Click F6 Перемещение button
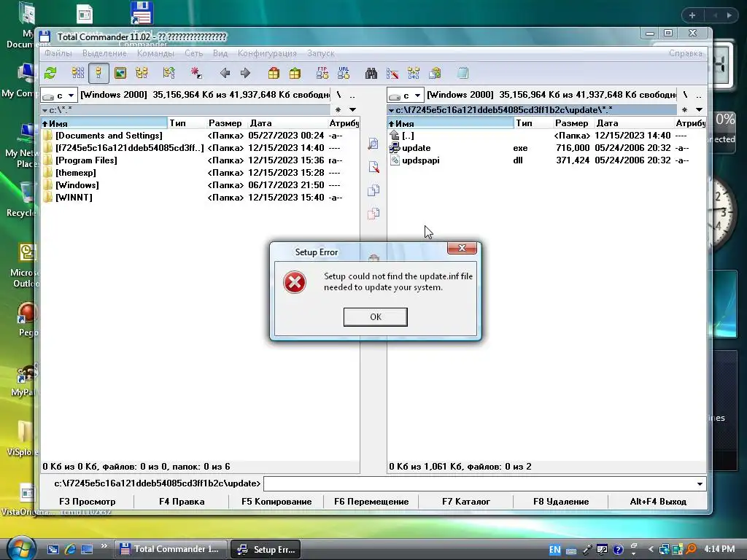The image size is (747, 560). tap(371, 502)
